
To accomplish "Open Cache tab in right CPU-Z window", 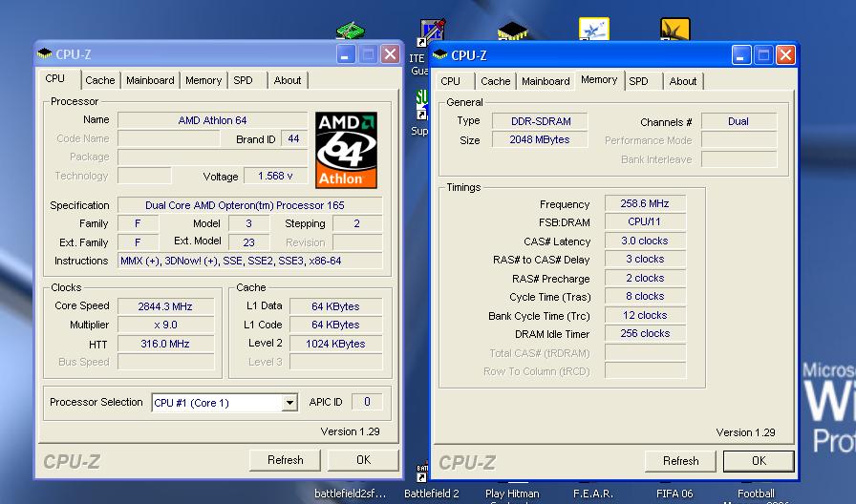I will pyautogui.click(x=495, y=81).
